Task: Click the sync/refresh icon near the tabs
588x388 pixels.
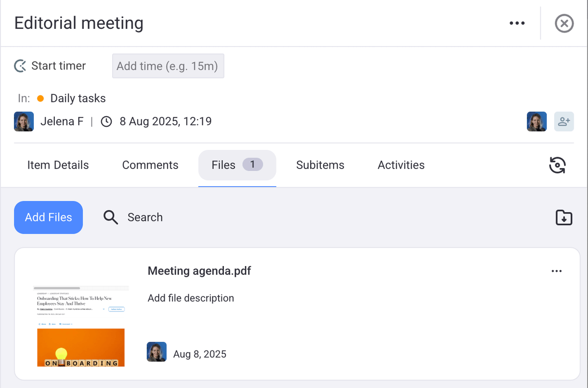Action: (558, 165)
